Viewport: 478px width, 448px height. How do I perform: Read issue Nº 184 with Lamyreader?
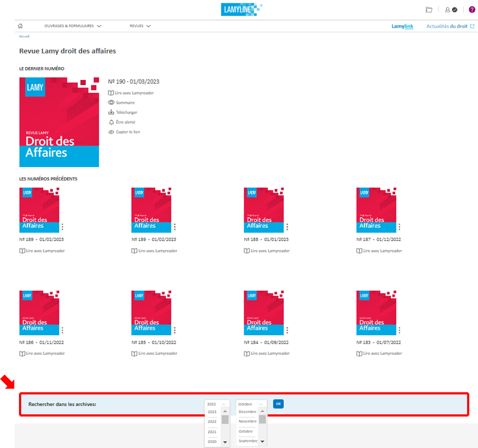pos(267,354)
